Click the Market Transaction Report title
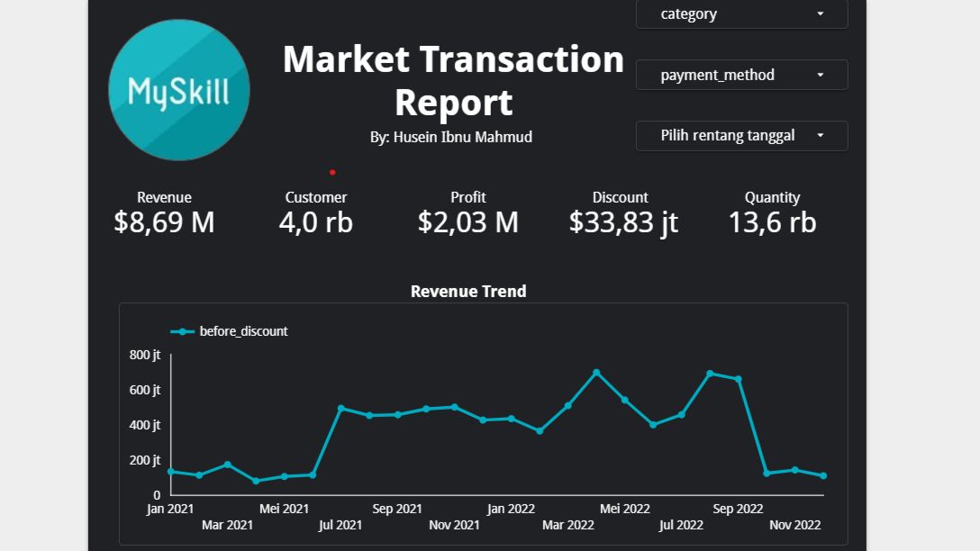Image resolution: width=980 pixels, height=551 pixels. tap(454, 81)
